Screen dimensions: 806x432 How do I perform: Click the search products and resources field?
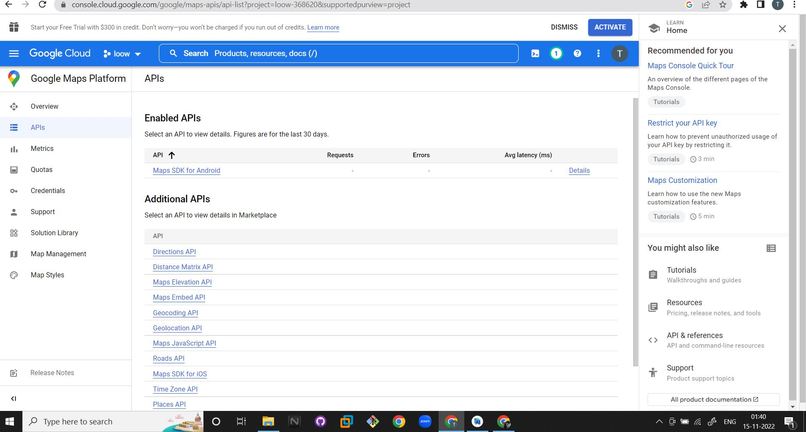pos(338,53)
